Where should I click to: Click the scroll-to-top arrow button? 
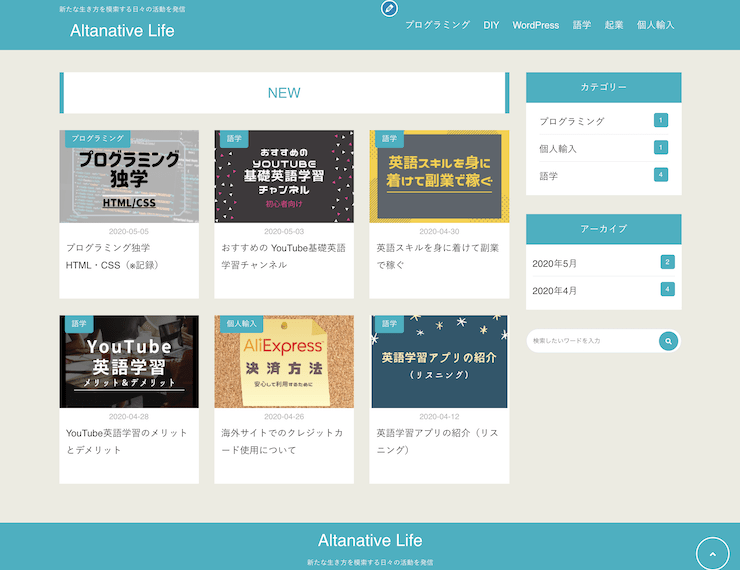click(x=712, y=553)
